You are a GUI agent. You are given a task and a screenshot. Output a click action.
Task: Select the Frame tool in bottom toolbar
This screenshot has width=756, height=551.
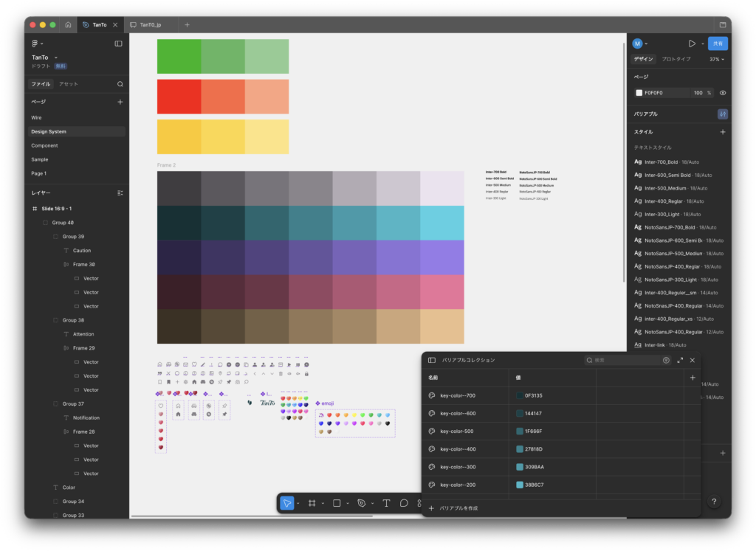(x=312, y=503)
